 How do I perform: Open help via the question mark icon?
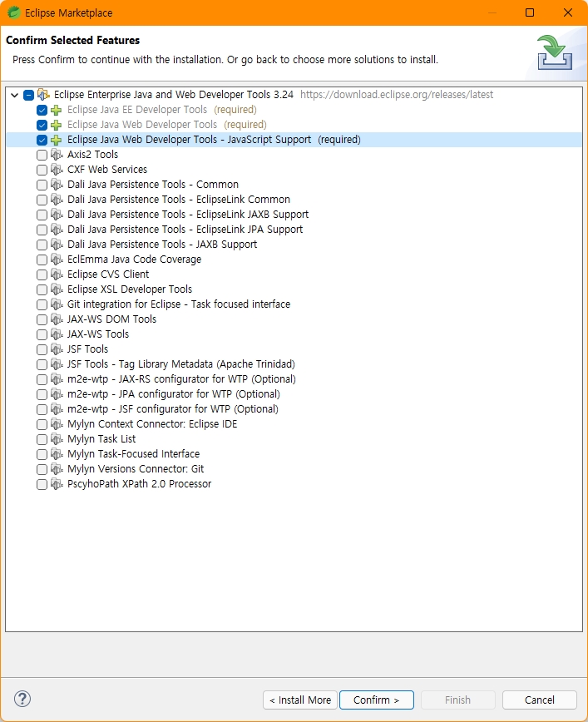(22, 699)
